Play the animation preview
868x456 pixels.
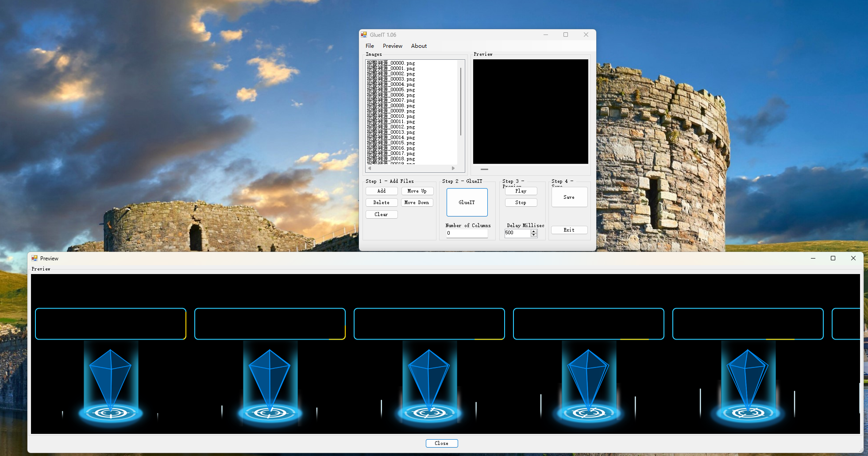tap(521, 191)
